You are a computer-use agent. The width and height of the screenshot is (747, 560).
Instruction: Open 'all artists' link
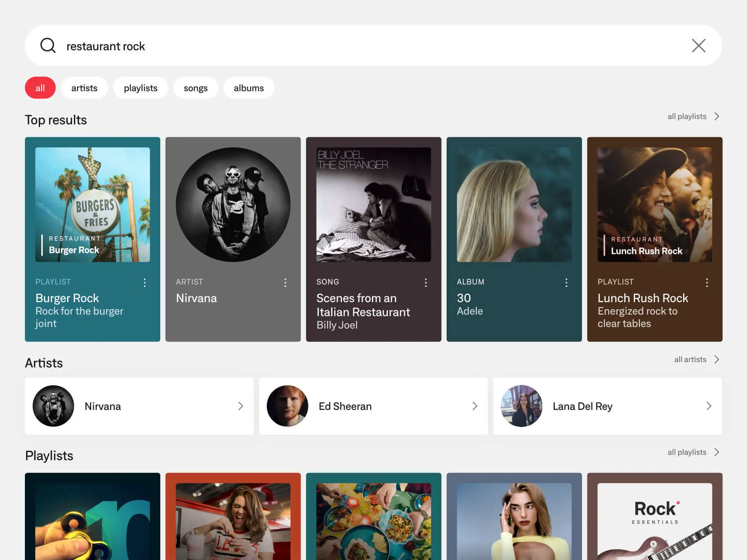click(696, 359)
